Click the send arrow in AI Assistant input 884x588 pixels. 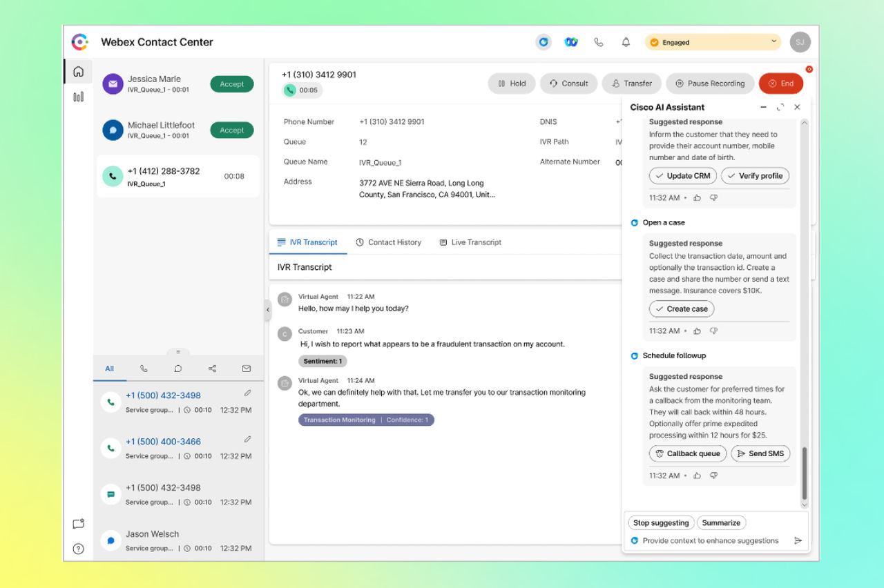(x=798, y=541)
